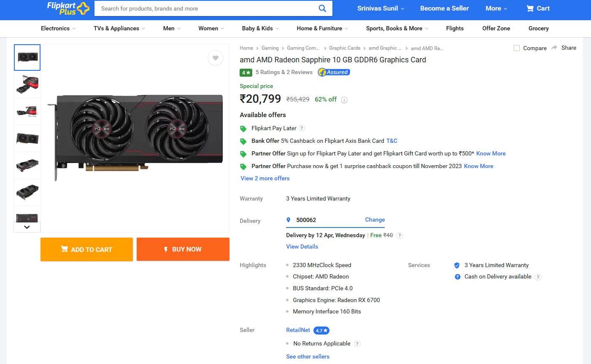Go to Home breadcrumb
The image size is (591, 364).
pyautogui.click(x=246, y=48)
